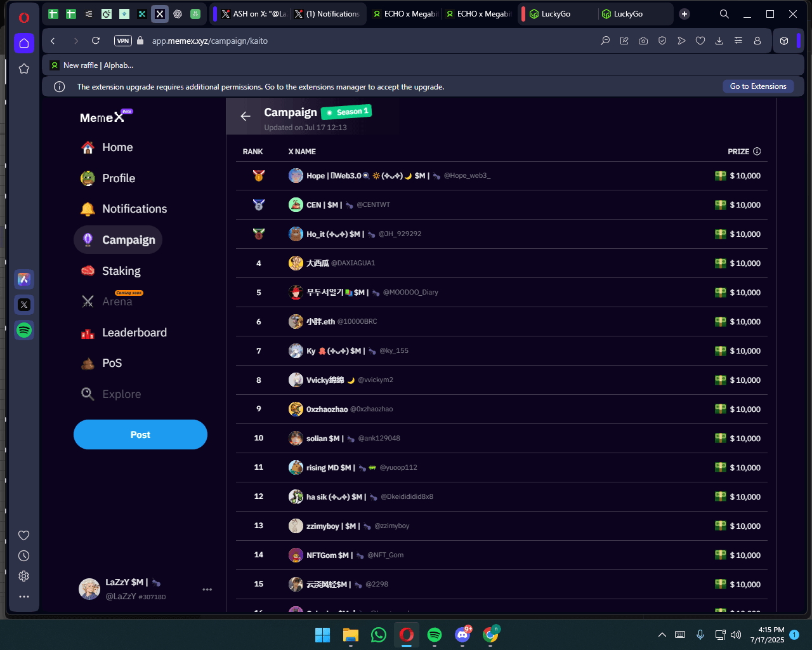Open Notifications via the bell icon

[x=88, y=209]
